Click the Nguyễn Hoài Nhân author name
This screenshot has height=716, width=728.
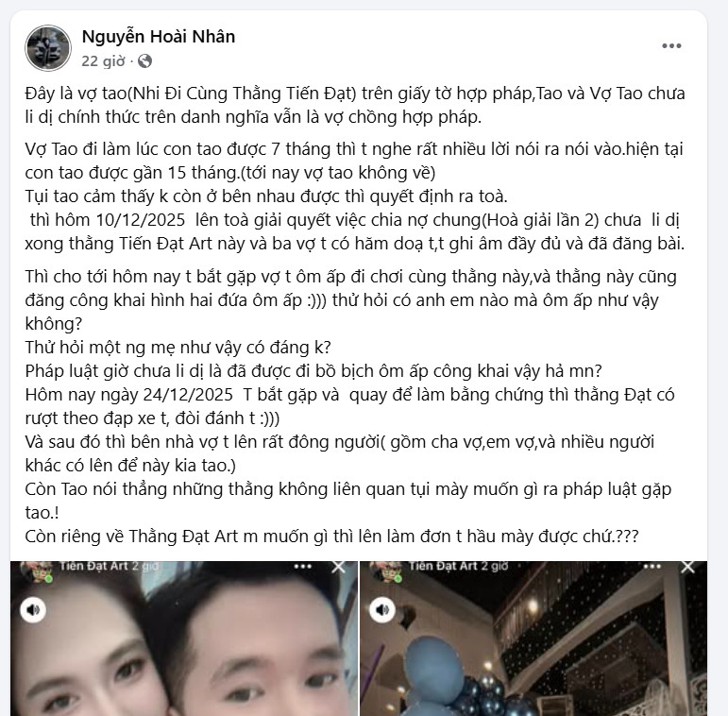159,37
